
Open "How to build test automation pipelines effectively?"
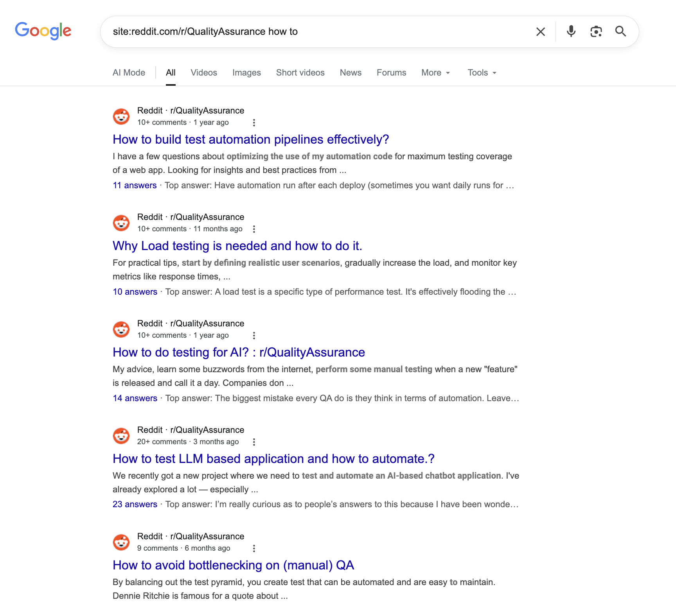(x=251, y=139)
